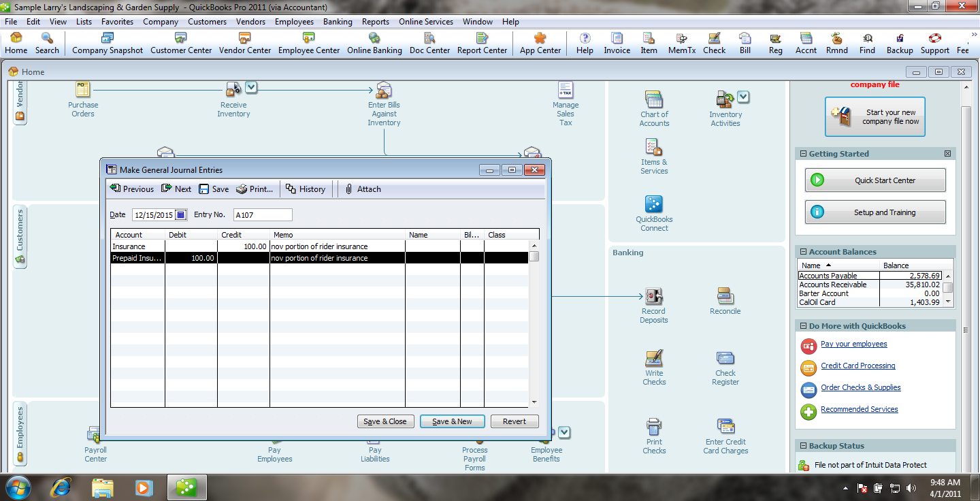This screenshot has height=501, width=980.
Task: Open the Vendor Center
Action: pyautogui.click(x=245, y=43)
